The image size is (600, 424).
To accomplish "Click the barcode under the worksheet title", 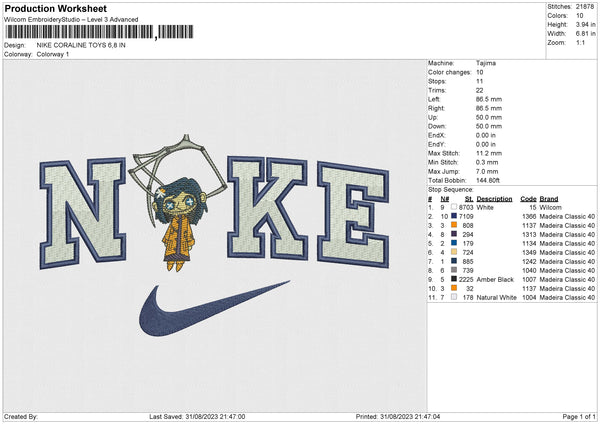I will click(99, 32).
